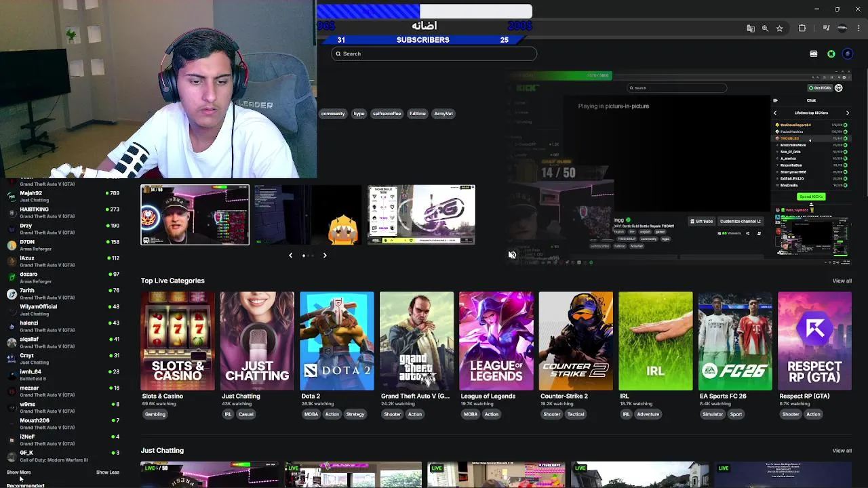Viewport: 868px width, 488px height.
Task: Open the Counter-Strike 2 category
Action: [576, 341]
